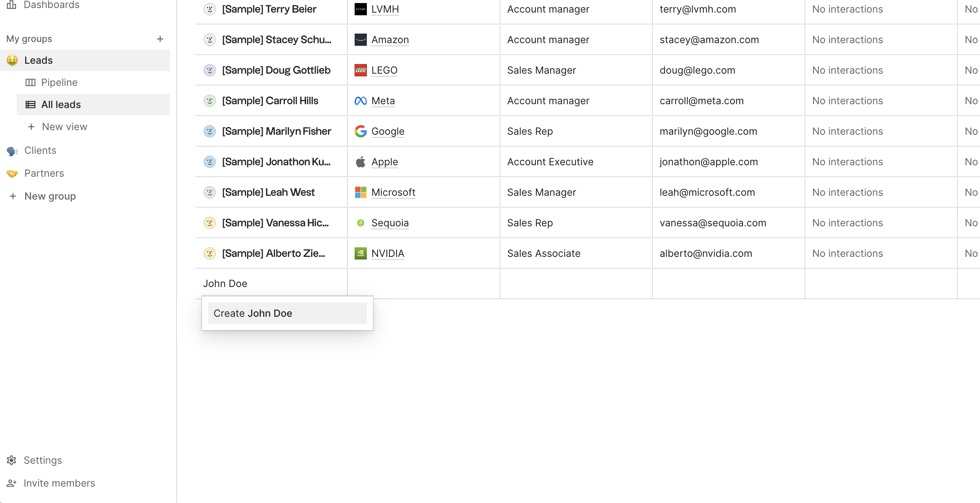Viewport: 980px width, 503px height.
Task: Click jonathon@apple.com email cell
Action: click(x=708, y=162)
